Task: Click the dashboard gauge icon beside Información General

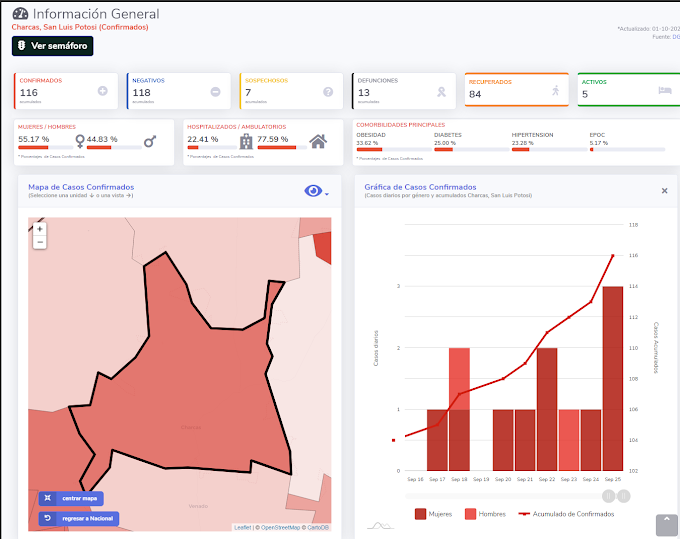Action: click(20, 13)
